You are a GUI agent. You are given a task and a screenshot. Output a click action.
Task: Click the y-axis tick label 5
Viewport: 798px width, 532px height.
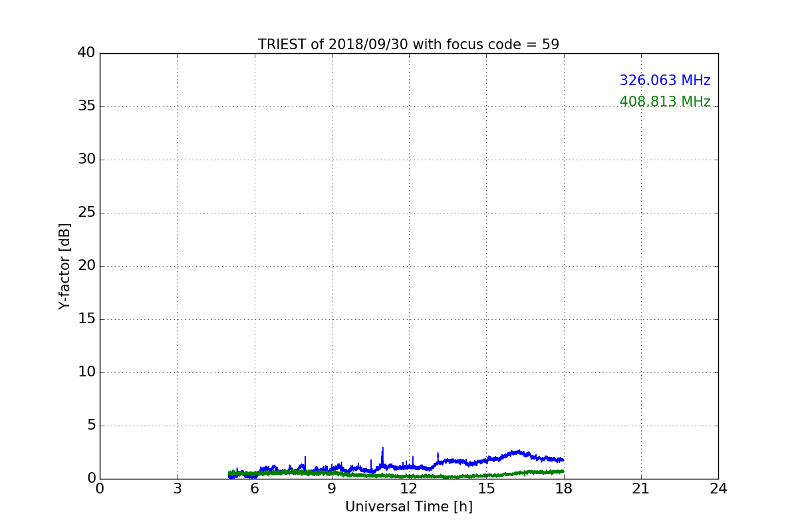pyautogui.click(x=91, y=426)
